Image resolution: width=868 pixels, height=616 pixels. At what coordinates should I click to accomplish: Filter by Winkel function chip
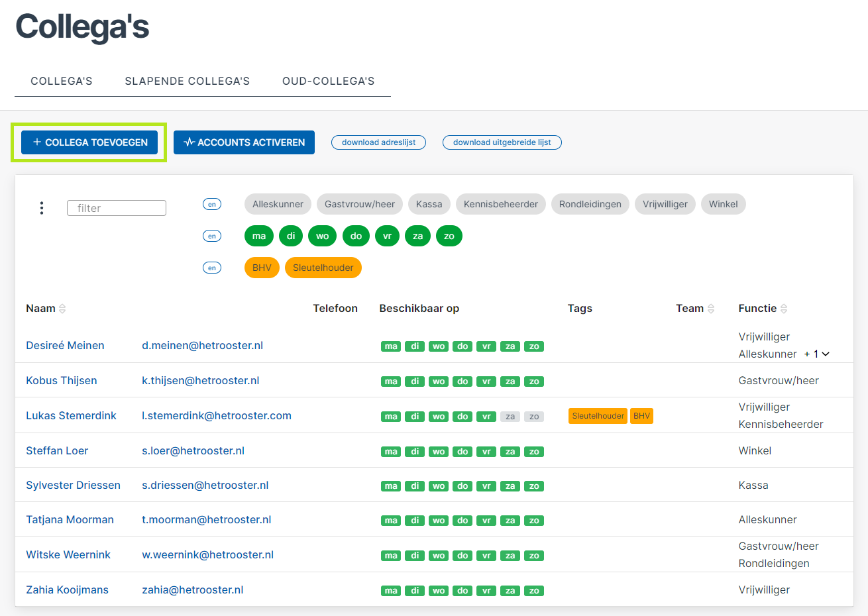coord(724,204)
